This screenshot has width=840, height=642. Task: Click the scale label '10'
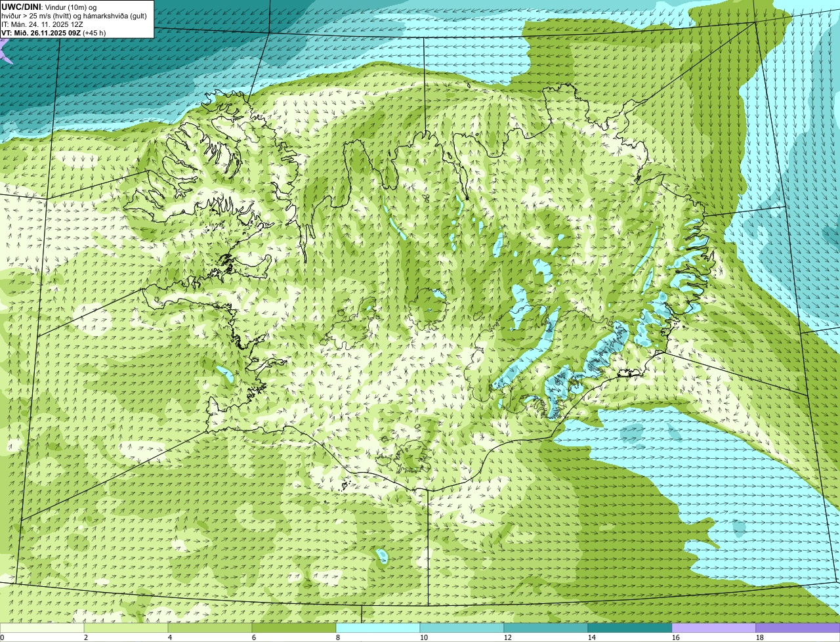click(x=424, y=637)
